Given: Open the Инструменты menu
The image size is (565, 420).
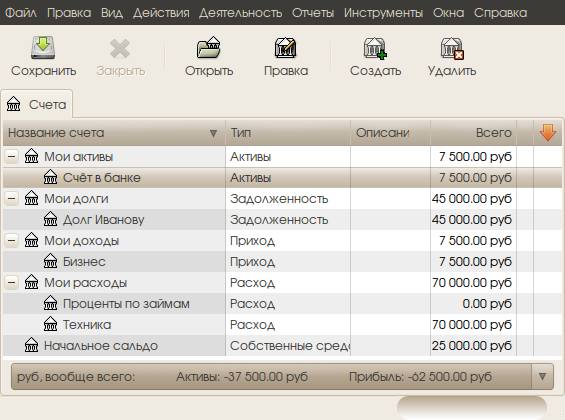Looking at the screenshot, I should (383, 13).
